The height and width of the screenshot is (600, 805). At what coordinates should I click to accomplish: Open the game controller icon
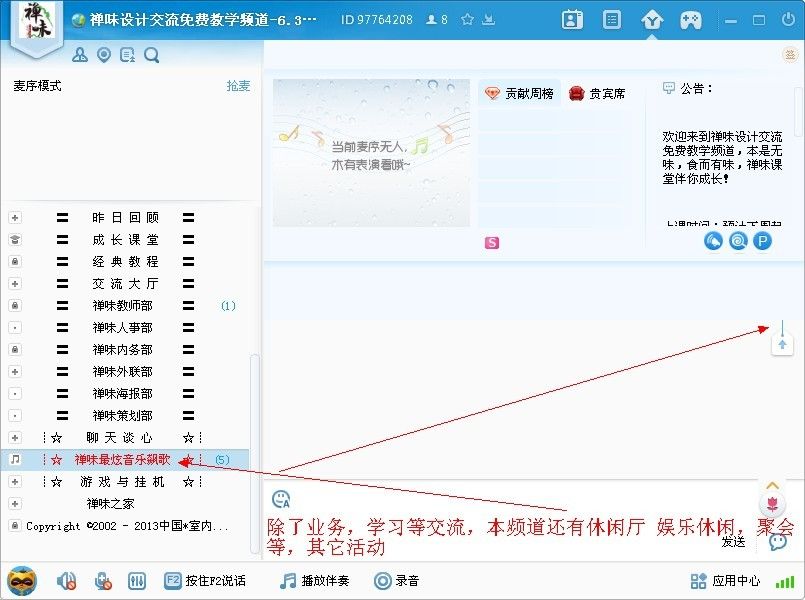[691, 21]
